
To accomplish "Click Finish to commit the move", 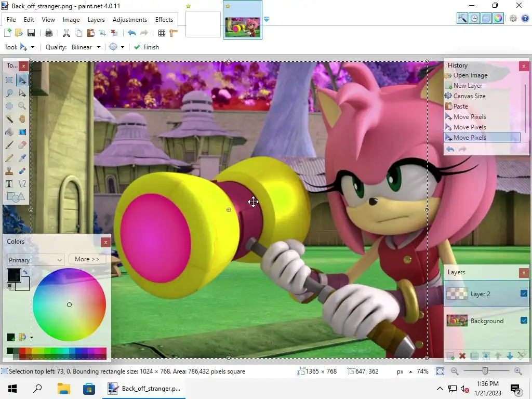I will pyautogui.click(x=147, y=47).
